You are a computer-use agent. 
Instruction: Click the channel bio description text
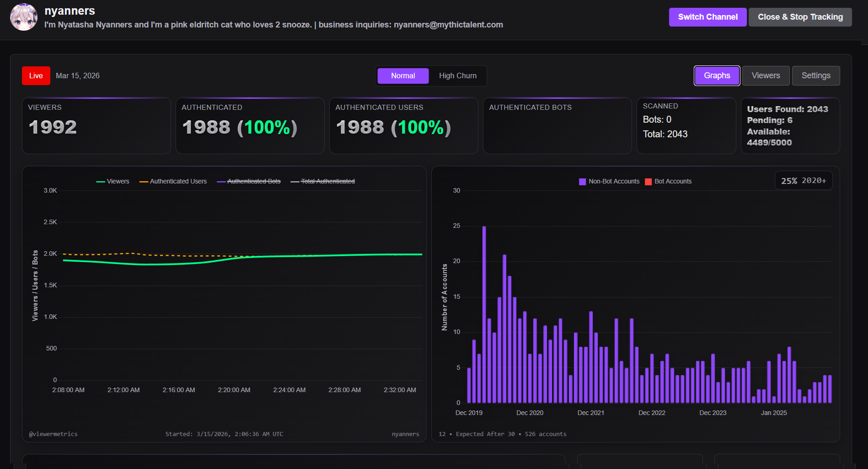[x=273, y=25]
